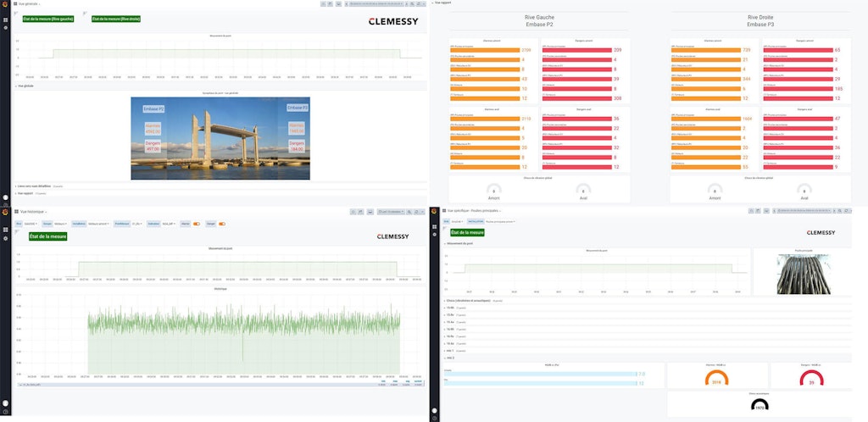Open the Vue historique dashboard title menu
Image resolution: width=868 pixels, height=422 pixels.
[x=34, y=211]
